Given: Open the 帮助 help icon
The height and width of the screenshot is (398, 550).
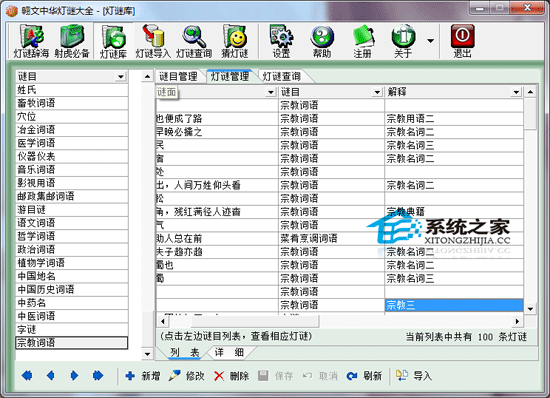Looking at the screenshot, I should coord(322,41).
